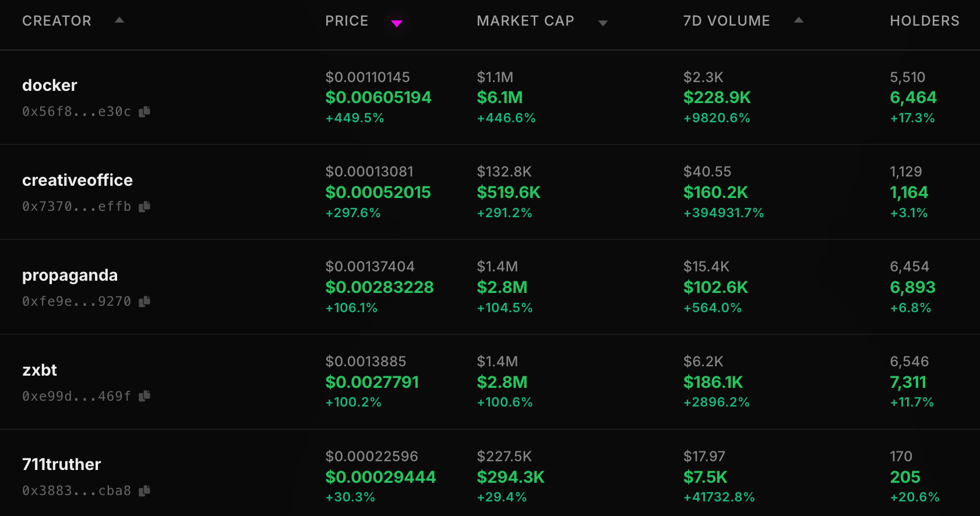Copy zxbt's address 0xe99d...469f

[144, 396]
